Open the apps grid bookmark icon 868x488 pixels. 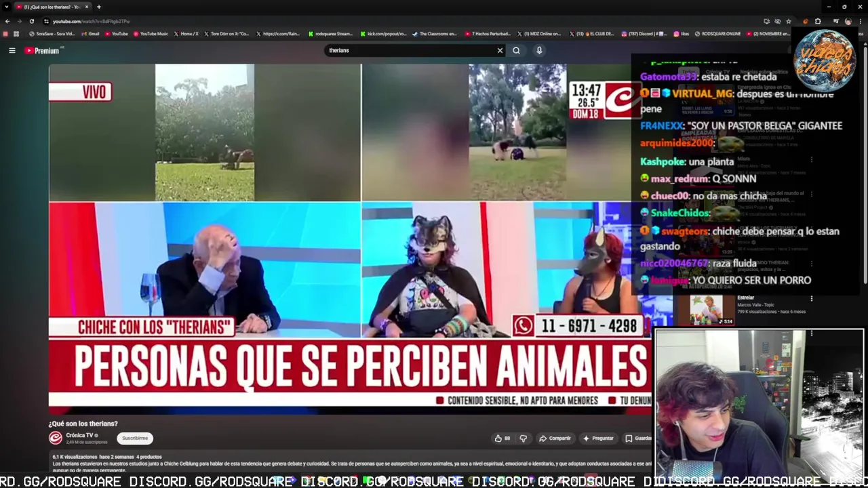(16, 34)
